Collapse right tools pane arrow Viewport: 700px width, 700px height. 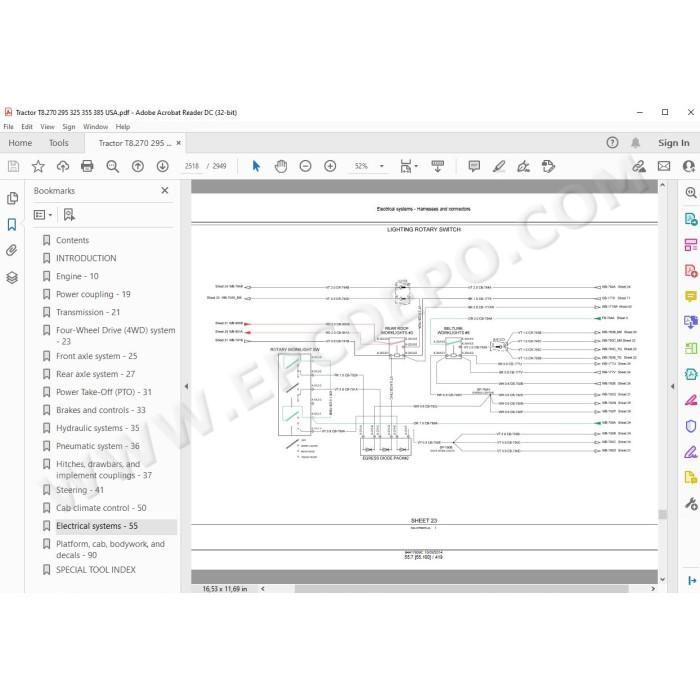click(672, 387)
